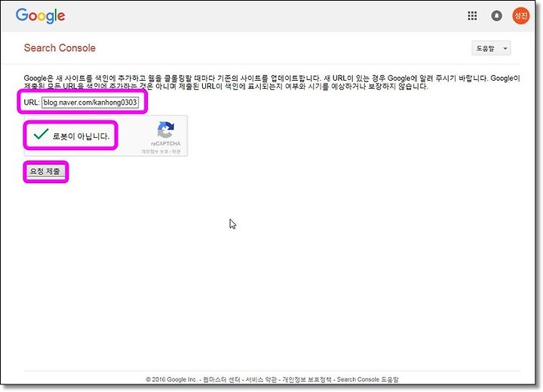
Task: Click the Google logo
Action: 40,16
